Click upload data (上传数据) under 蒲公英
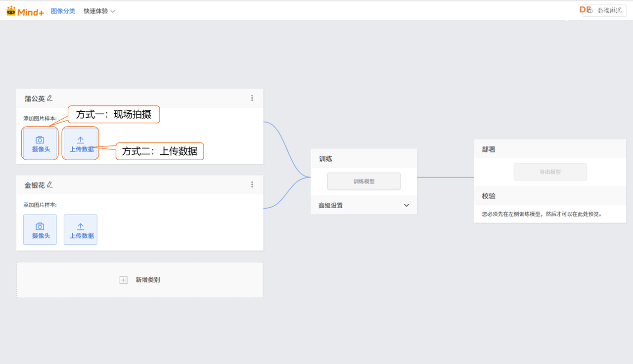 [x=81, y=143]
